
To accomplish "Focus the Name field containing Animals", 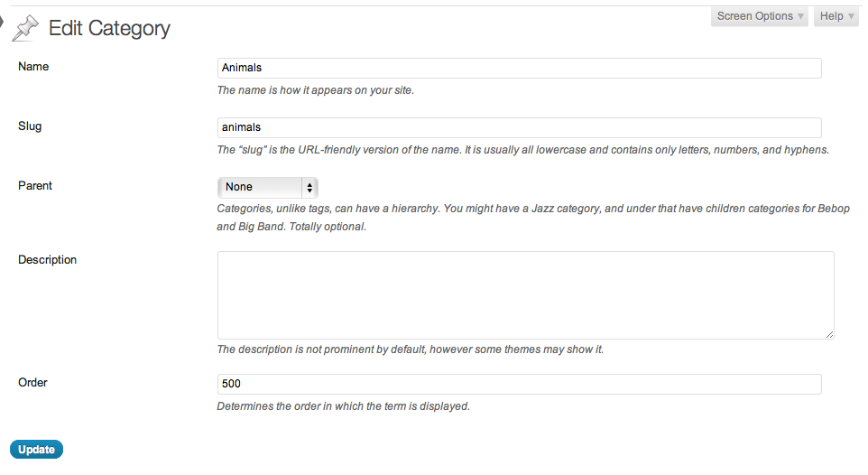I will pos(519,68).
